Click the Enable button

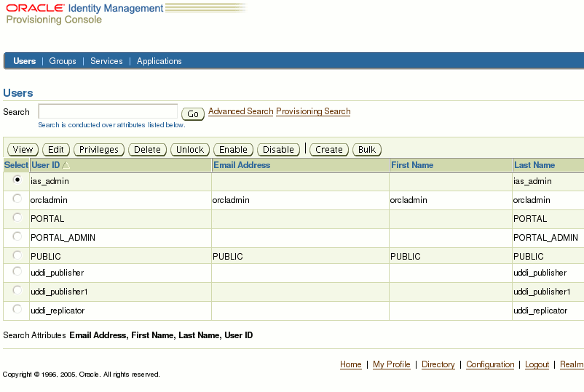[x=233, y=150]
